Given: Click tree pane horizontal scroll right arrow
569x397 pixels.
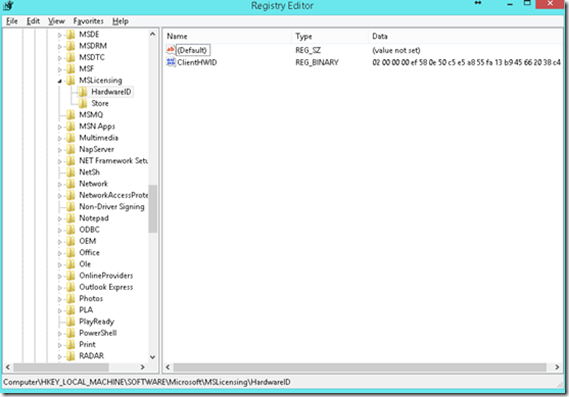Looking at the screenshot, I should click(x=143, y=367).
